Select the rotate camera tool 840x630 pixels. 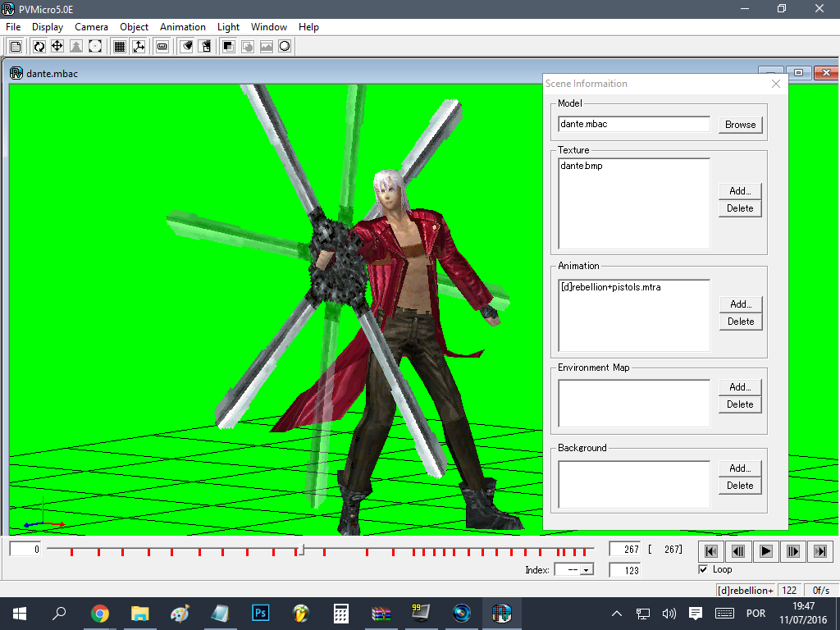click(x=39, y=47)
